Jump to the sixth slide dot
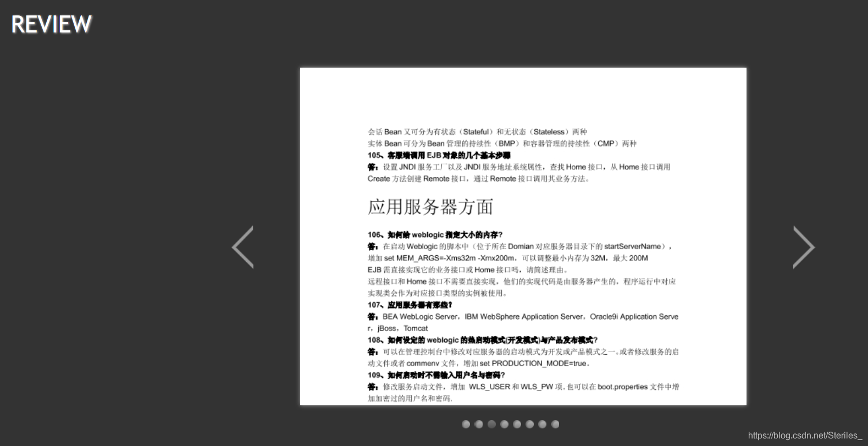868x446 pixels. 530,424
